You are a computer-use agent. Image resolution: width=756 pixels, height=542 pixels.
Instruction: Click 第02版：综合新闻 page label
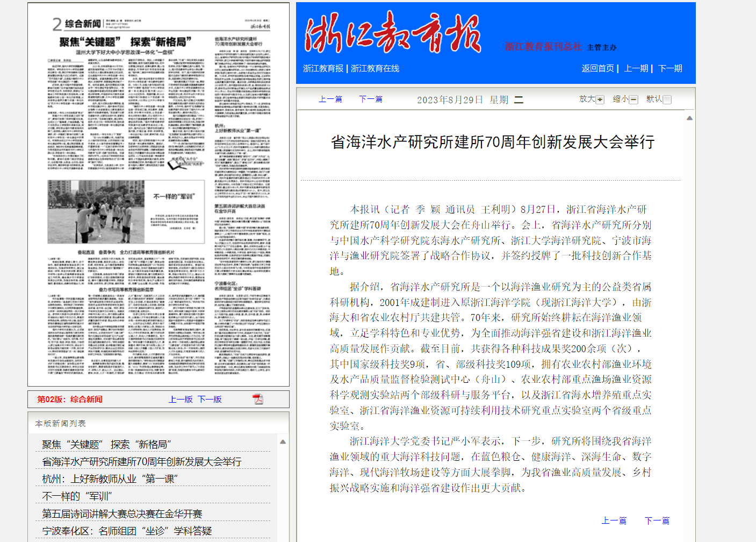pyautogui.click(x=70, y=399)
